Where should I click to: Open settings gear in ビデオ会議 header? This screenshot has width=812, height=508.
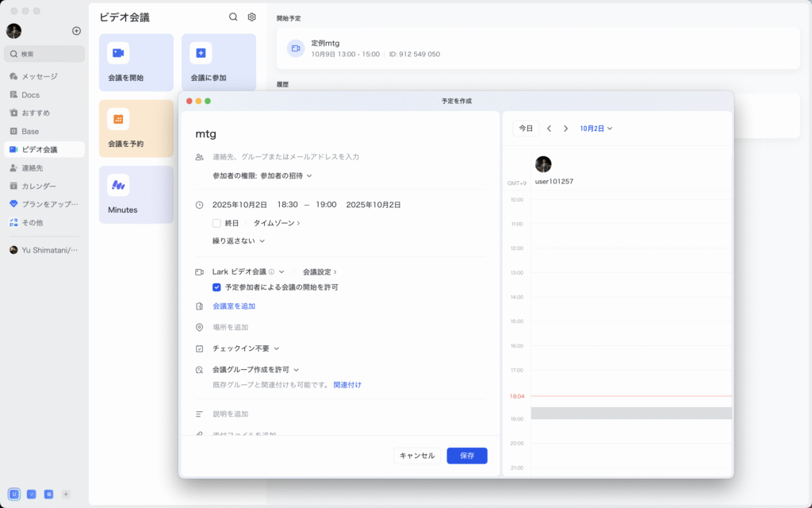click(251, 17)
